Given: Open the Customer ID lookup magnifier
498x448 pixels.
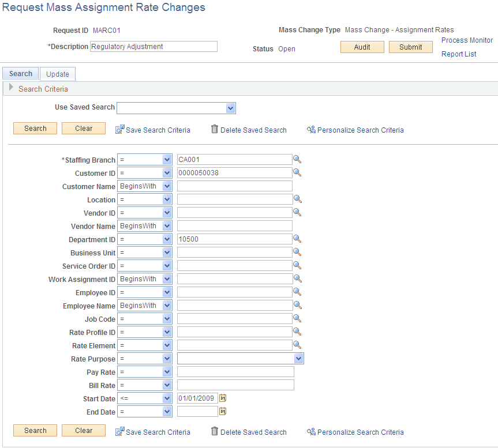Looking at the screenshot, I should tap(297, 173).
